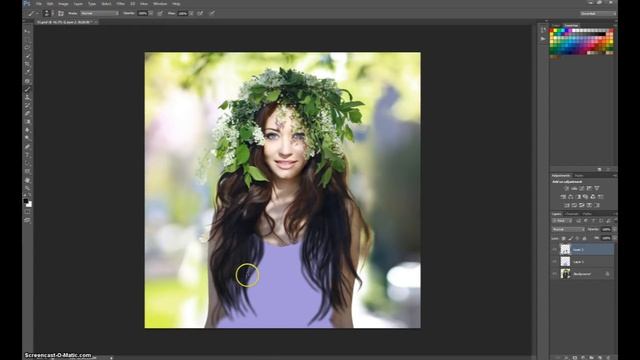This screenshot has width=640, height=360.
Task: Open the Layers panel Opacity arrow
Action: 615,229
